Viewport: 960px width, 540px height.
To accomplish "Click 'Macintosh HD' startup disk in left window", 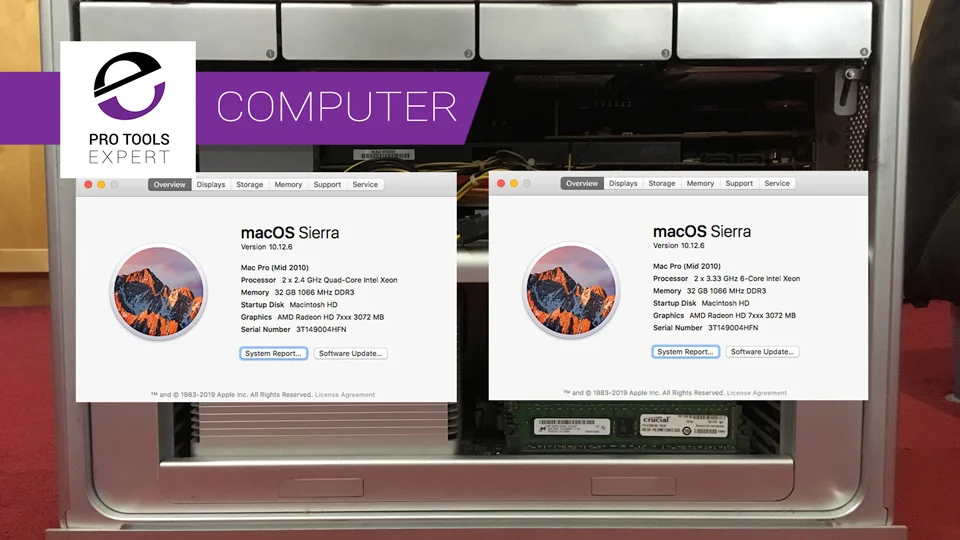I will point(313,305).
